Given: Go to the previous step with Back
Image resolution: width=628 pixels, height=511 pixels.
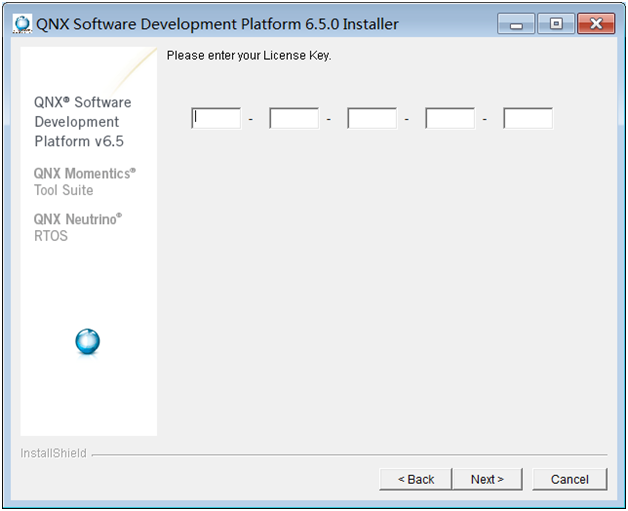Looking at the screenshot, I should click(416, 479).
